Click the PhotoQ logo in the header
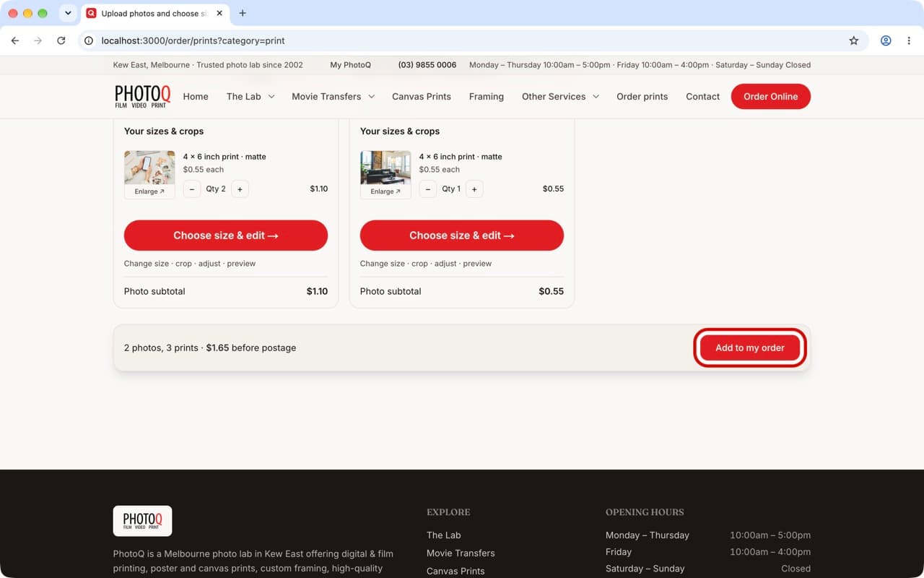The image size is (924, 578). 143,96
